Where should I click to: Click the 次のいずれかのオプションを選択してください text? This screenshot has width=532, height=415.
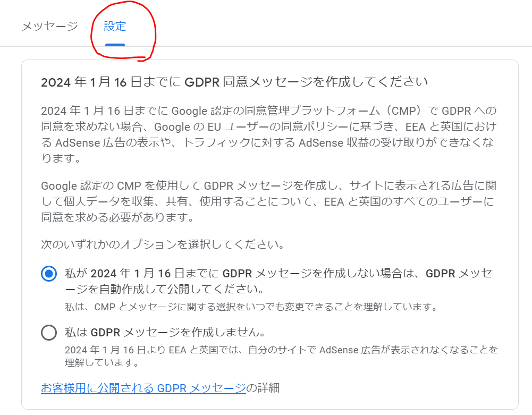tap(162, 245)
